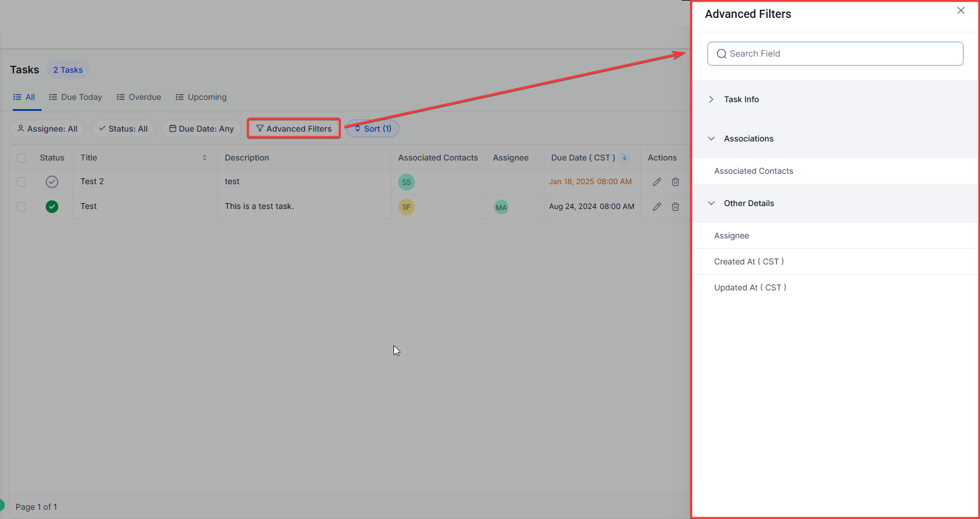Click the trash icon for Test 2 task

pos(675,182)
